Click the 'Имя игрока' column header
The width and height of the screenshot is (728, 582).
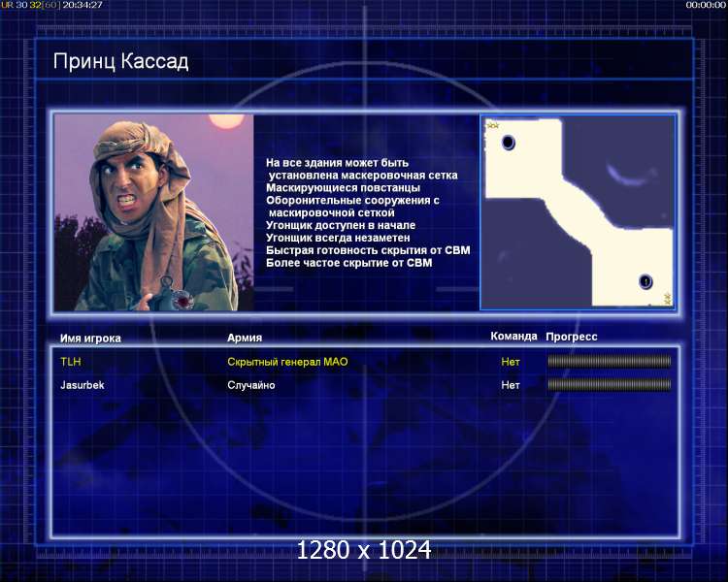(x=90, y=339)
